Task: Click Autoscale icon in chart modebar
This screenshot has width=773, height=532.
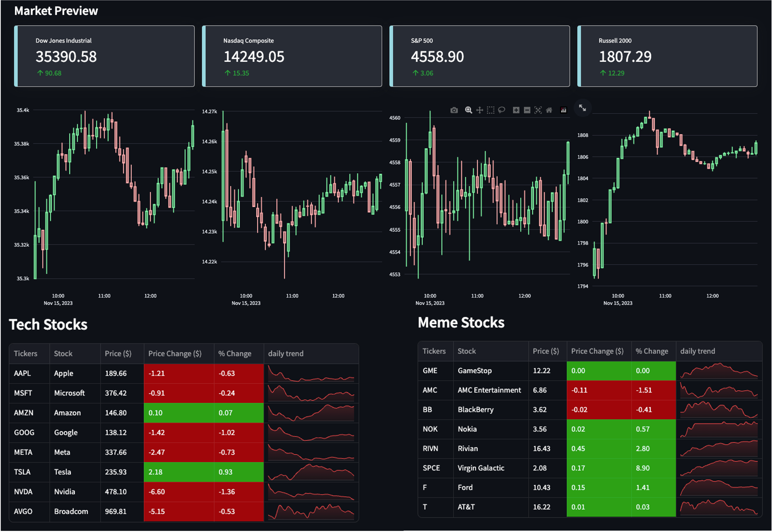Action: coord(538,110)
